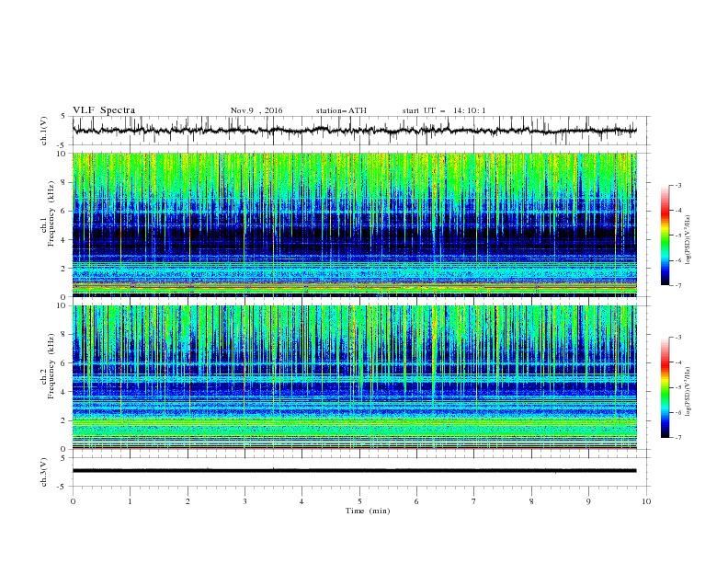Screen dimensions: 728x563
Task: Click the ch.2 spectrogram panel
Action: click(x=355, y=377)
